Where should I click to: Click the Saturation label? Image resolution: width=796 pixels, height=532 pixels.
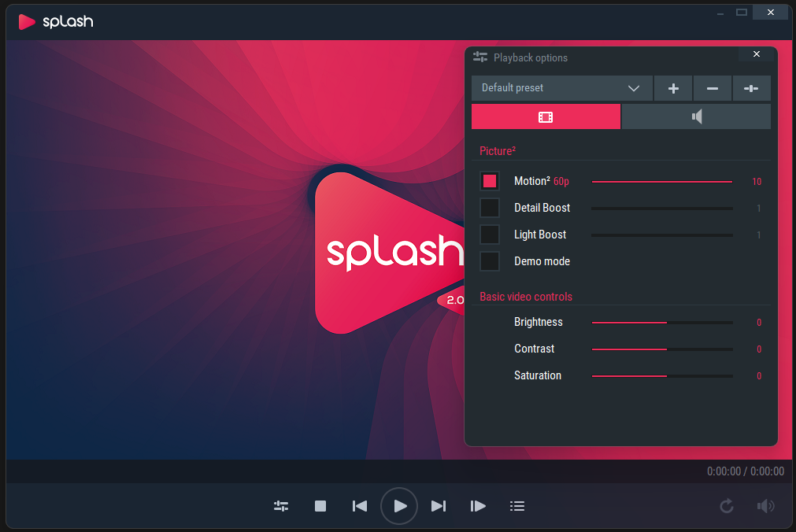pyautogui.click(x=538, y=375)
